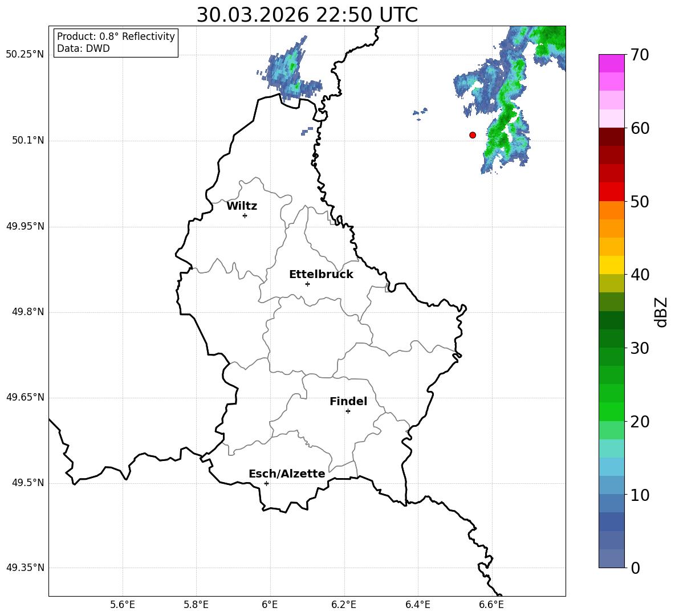Click the red dot marker on the map
This screenshot has width=675, height=616.
tap(473, 135)
